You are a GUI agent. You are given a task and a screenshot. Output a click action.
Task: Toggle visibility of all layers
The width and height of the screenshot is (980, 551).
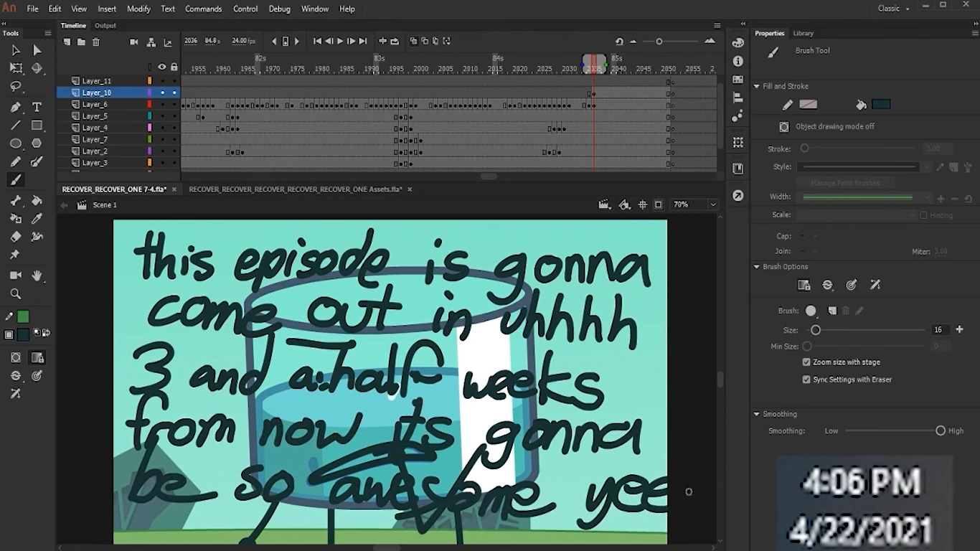(x=162, y=67)
